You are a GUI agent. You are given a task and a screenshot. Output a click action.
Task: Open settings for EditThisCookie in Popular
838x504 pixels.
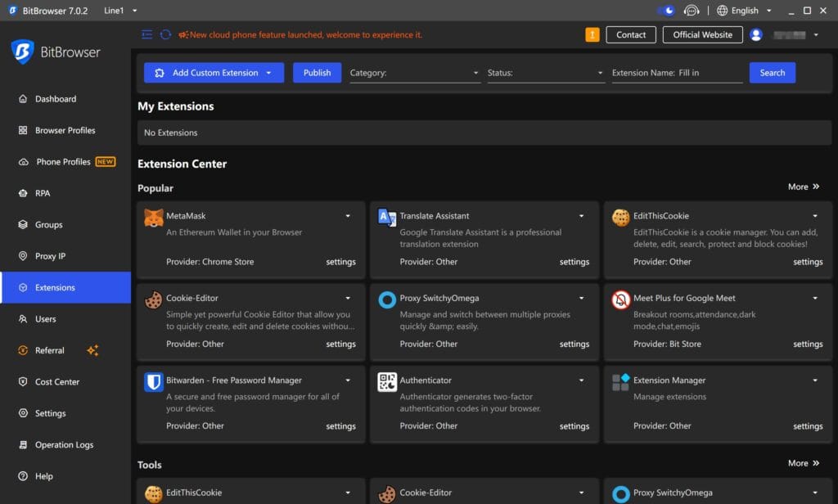point(808,262)
